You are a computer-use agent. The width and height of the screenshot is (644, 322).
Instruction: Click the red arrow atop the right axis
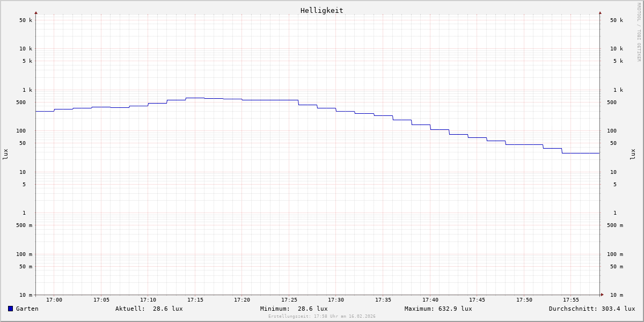click(600, 12)
